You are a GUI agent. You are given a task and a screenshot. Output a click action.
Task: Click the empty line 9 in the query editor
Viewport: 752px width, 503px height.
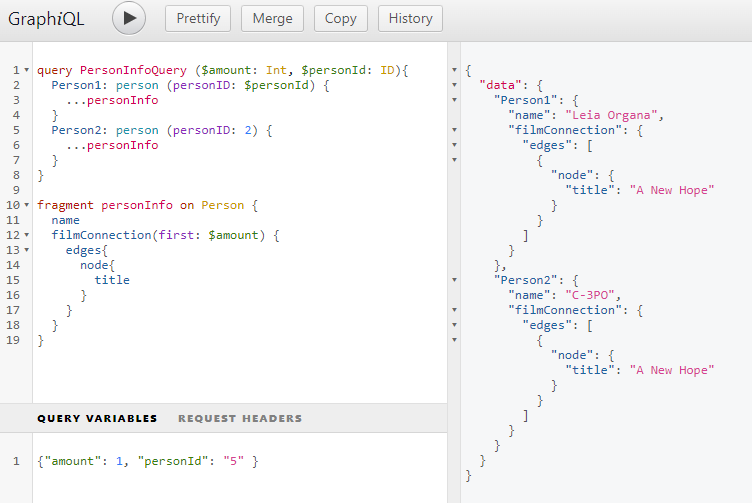pyautogui.click(x=240, y=190)
